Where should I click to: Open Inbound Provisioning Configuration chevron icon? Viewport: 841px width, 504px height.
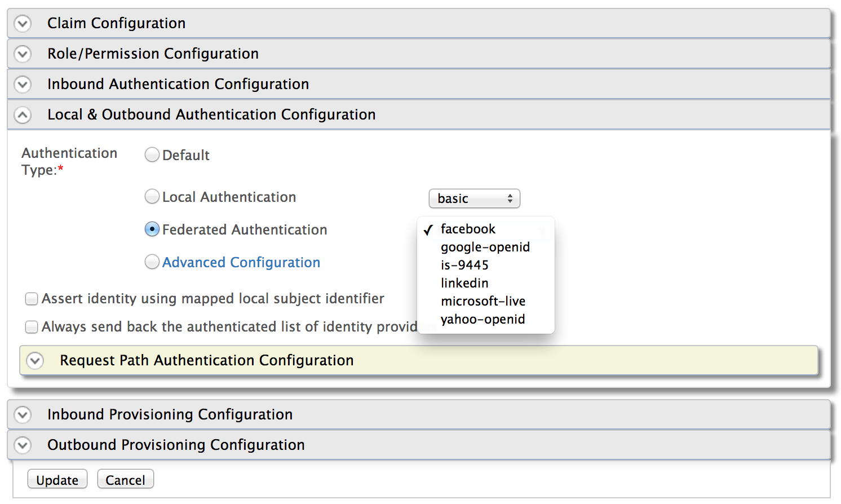23,415
